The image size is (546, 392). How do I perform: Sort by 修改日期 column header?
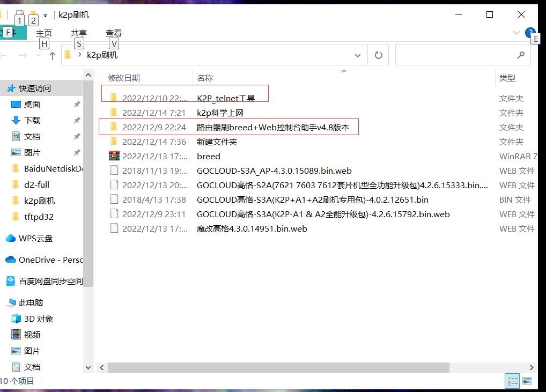(x=124, y=78)
